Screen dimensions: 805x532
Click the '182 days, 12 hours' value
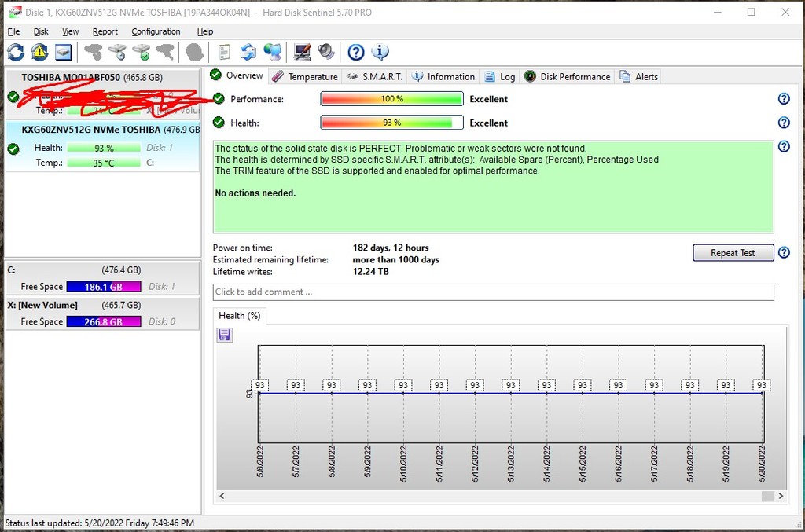(390, 248)
